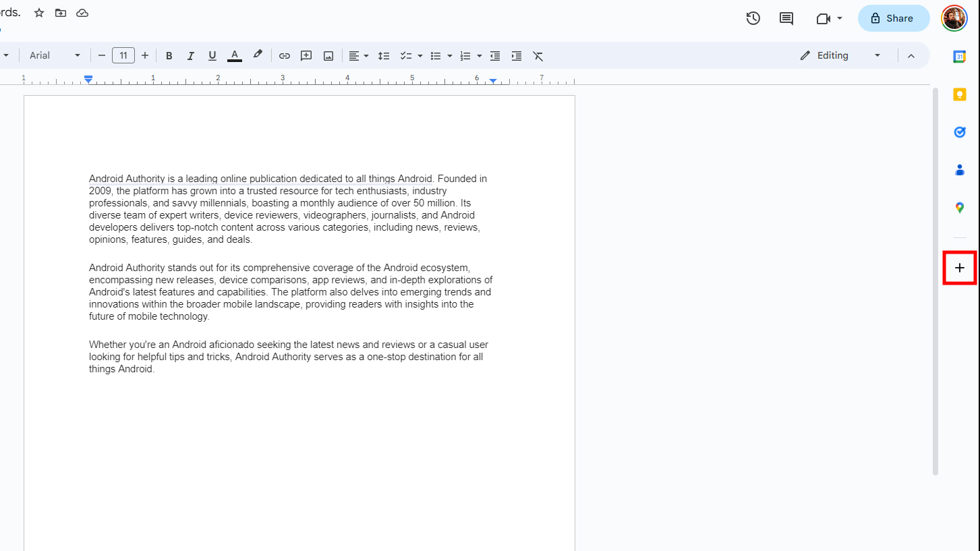Click the insert link icon
Screen dimensions: 980x551
(285, 56)
